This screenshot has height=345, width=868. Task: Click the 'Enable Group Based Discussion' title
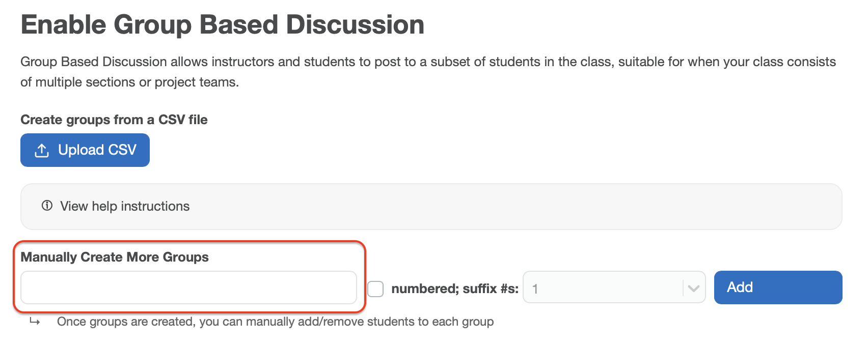pos(223,24)
